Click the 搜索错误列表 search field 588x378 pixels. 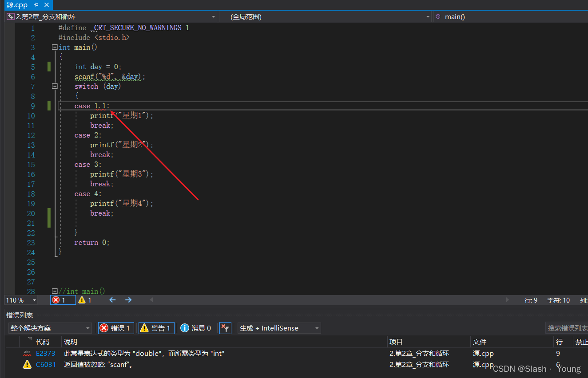[x=567, y=328]
